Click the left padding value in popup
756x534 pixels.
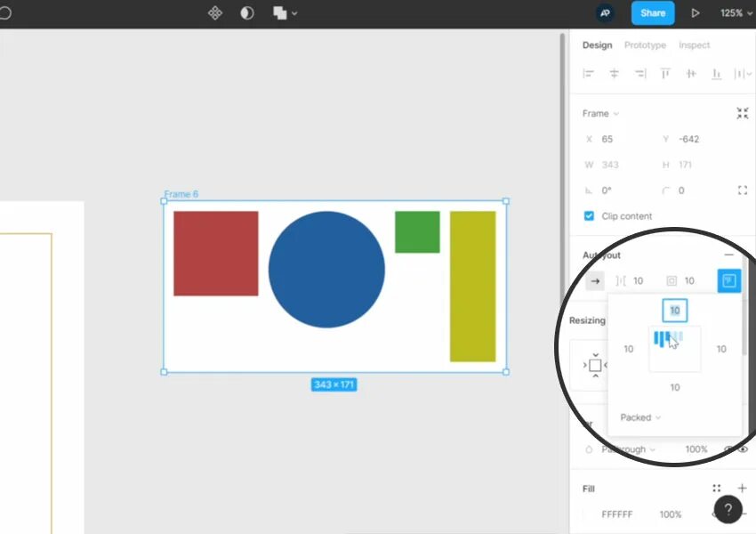(x=629, y=349)
